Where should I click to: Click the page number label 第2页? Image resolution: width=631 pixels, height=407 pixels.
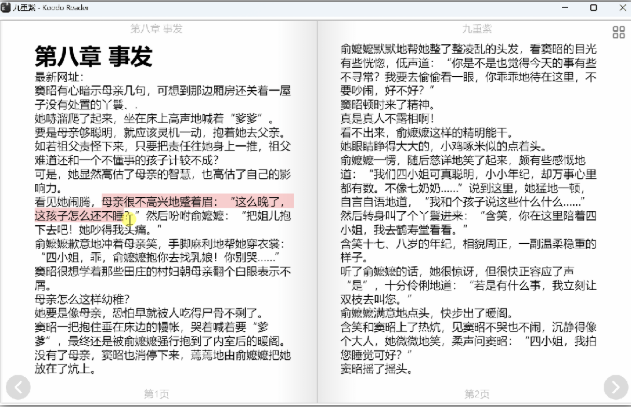[477, 394]
